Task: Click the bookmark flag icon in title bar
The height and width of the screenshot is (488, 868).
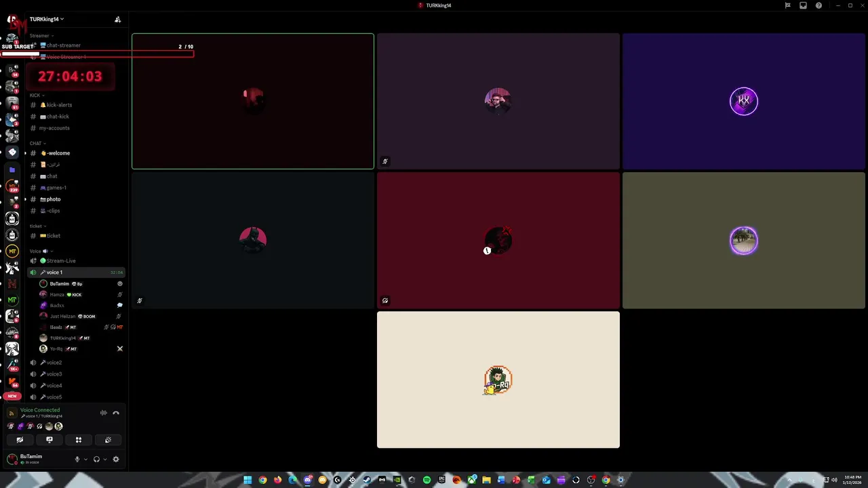Action: 787,5
